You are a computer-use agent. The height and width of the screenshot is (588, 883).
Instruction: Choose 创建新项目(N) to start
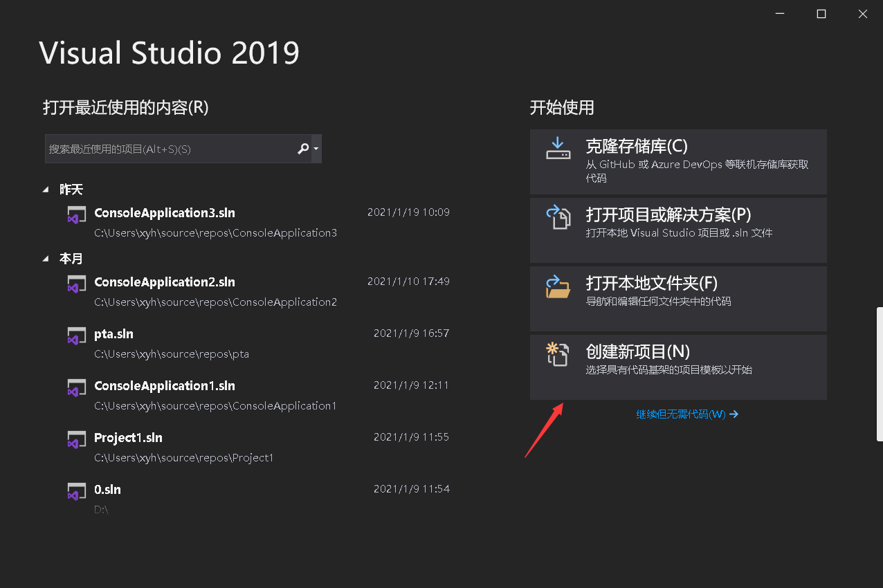(x=678, y=367)
